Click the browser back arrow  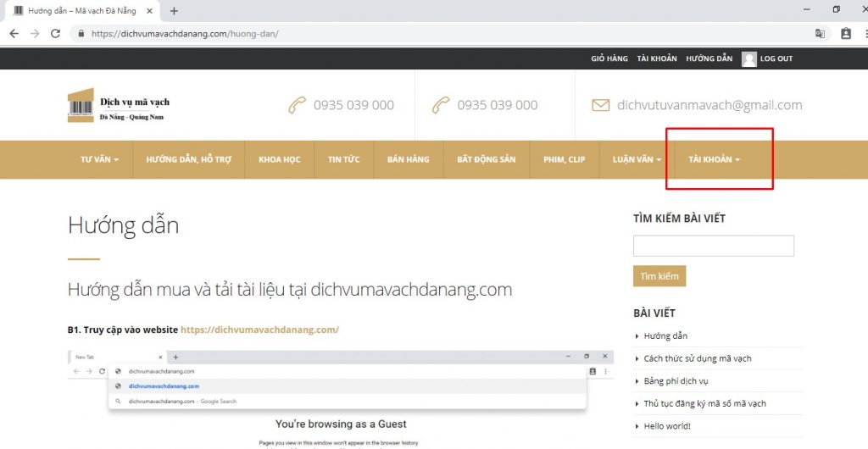coord(14,34)
